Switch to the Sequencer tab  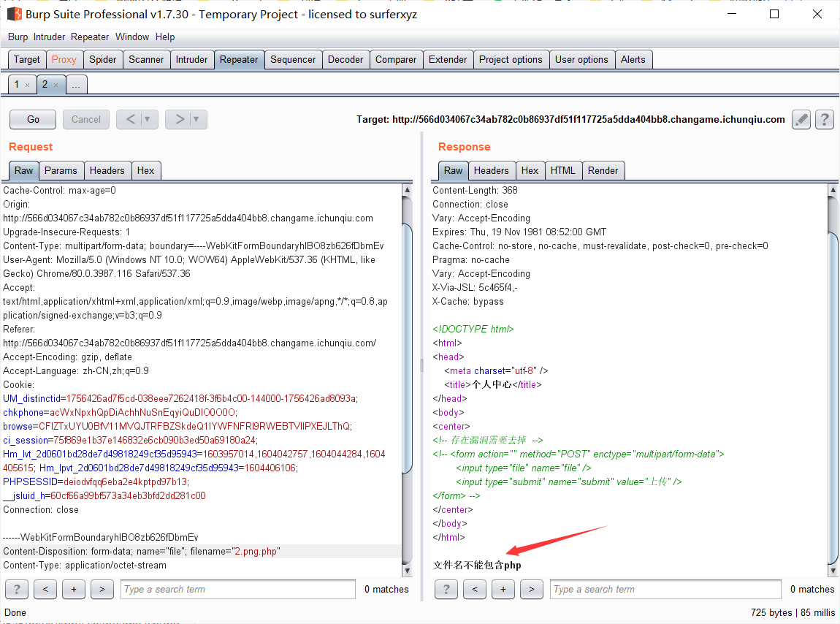(293, 59)
